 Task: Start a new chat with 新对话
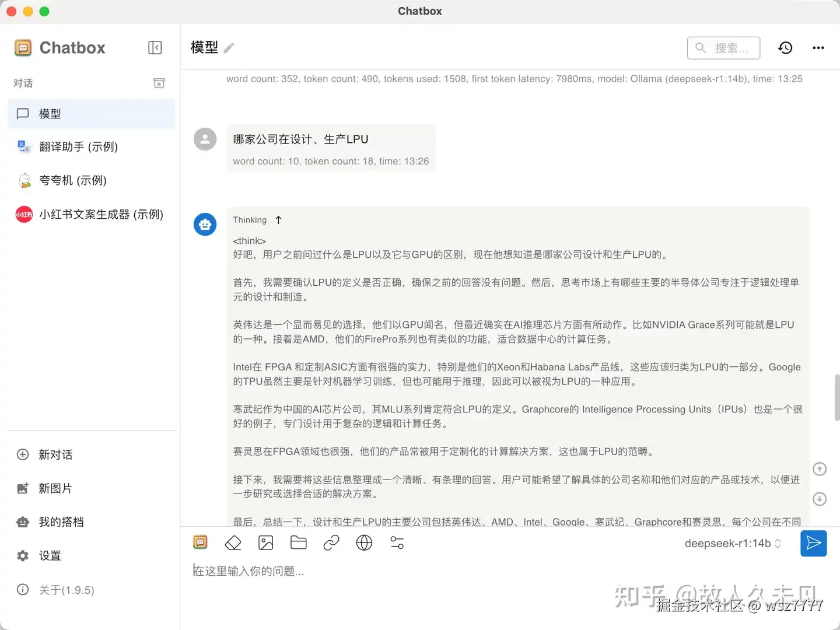tap(92, 454)
